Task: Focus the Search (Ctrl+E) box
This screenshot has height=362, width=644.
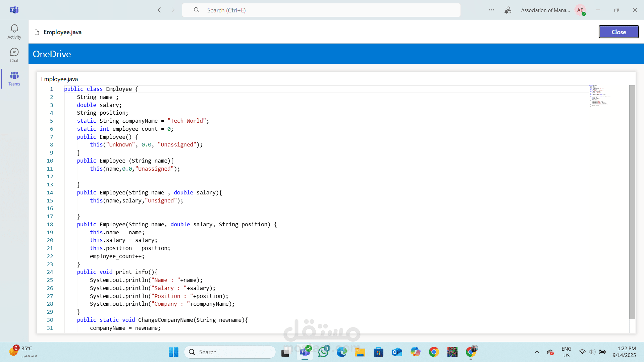Action: (321, 10)
